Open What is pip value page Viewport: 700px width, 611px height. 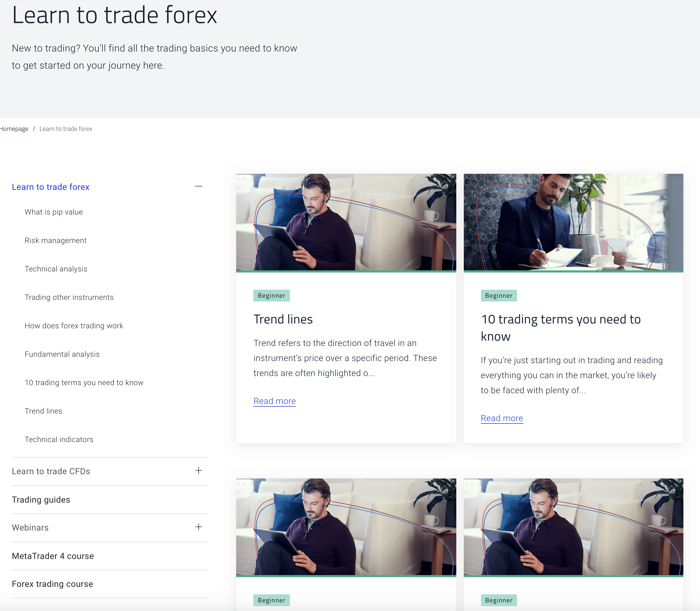pos(54,212)
